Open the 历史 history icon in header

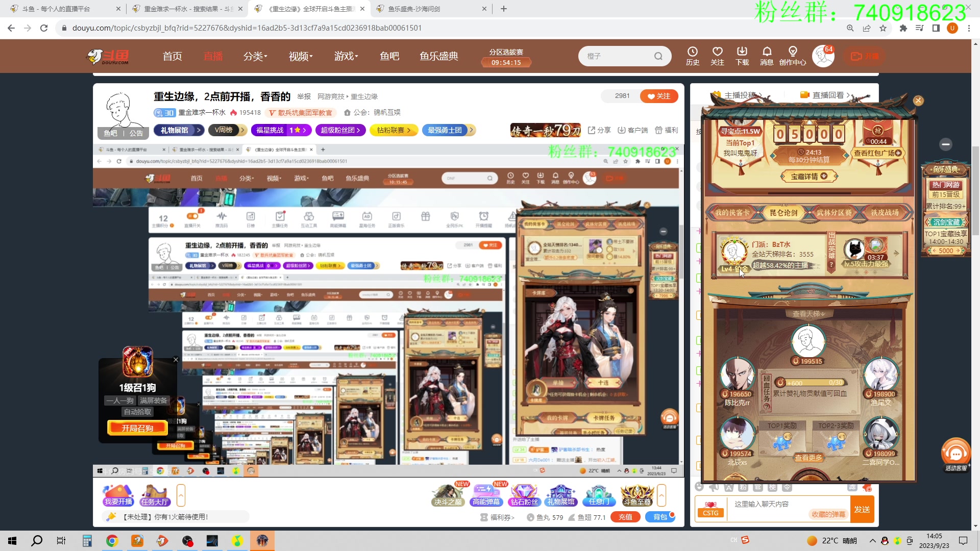[693, 56]
